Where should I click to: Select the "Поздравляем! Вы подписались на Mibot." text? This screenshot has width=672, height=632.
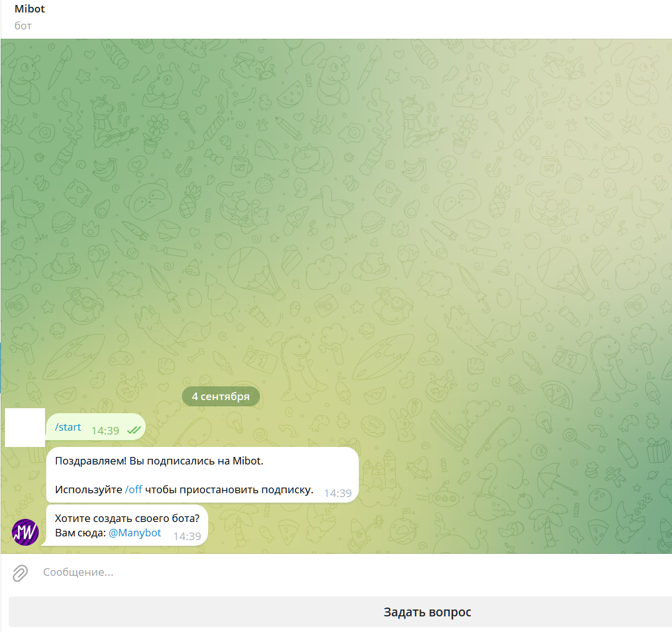(159, 461)
